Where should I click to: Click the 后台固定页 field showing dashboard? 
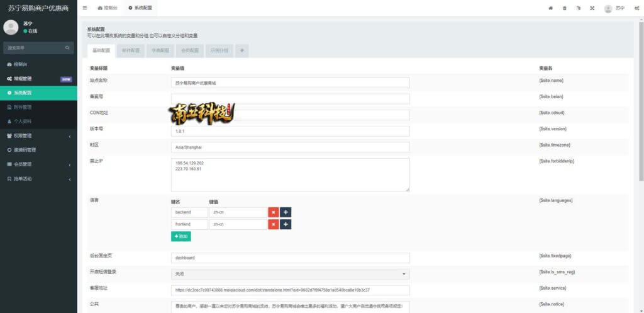[291, 258]
